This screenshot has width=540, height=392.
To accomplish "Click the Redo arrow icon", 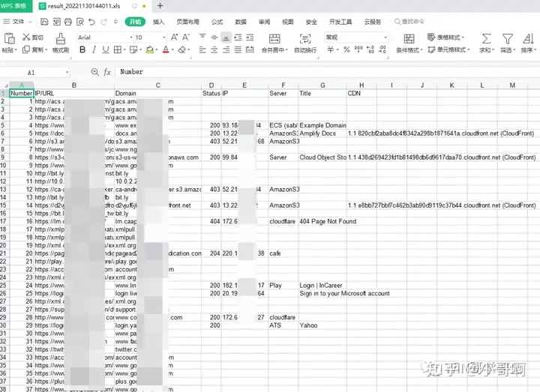I will click(x=103, y=22).
